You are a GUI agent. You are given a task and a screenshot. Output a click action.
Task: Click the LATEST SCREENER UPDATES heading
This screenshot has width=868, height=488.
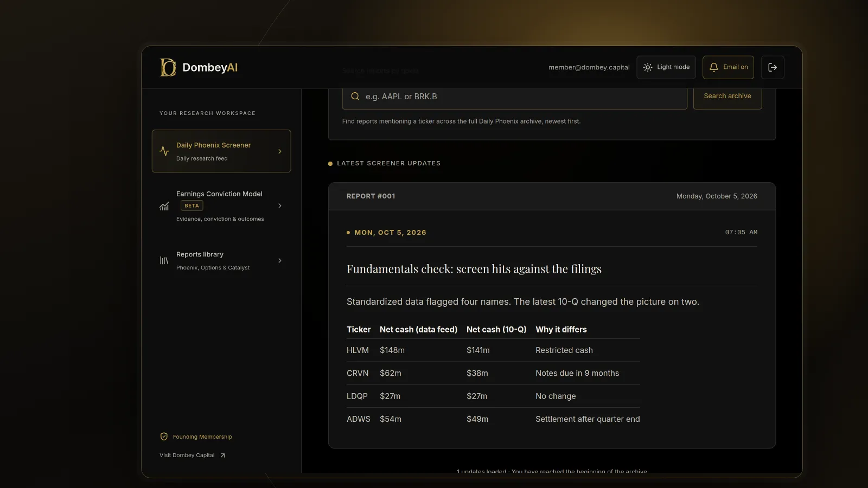[388, 163]
